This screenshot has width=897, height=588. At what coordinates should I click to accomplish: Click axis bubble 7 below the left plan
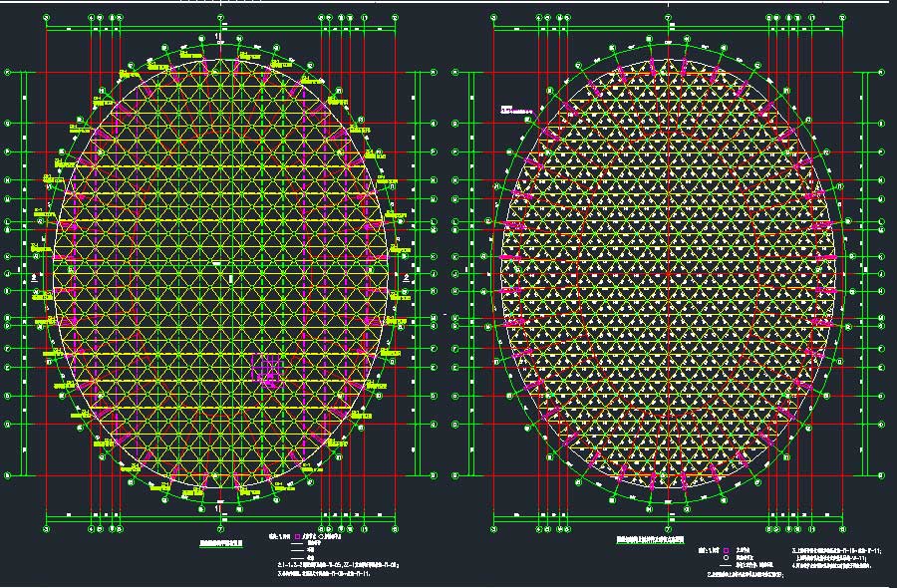coord(220,529)
